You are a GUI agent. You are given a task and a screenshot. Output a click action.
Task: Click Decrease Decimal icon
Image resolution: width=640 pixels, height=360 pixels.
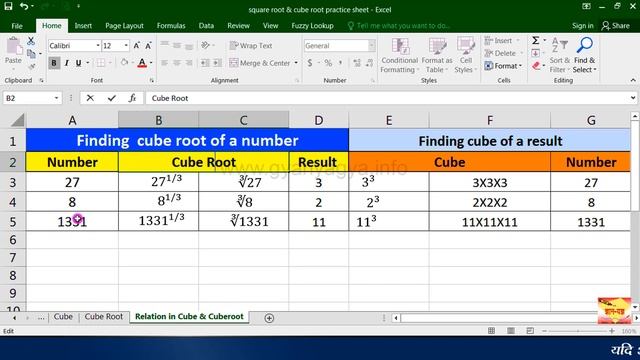pyautogui.click(x=369, y=63)
